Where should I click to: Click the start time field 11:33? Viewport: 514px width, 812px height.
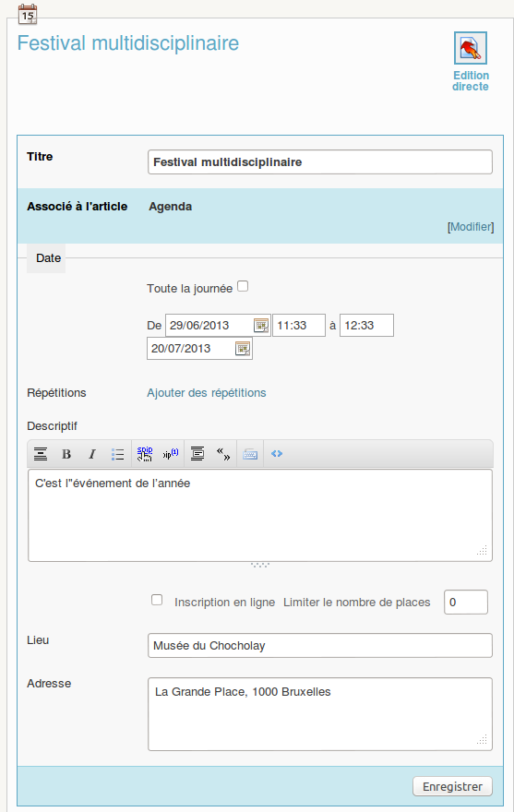[299, 325]
